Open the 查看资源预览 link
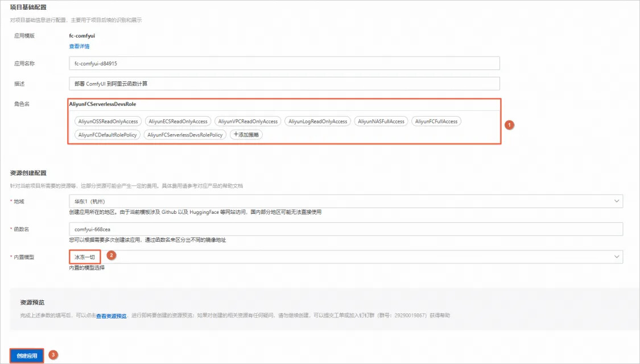 (x=111, y=316)
